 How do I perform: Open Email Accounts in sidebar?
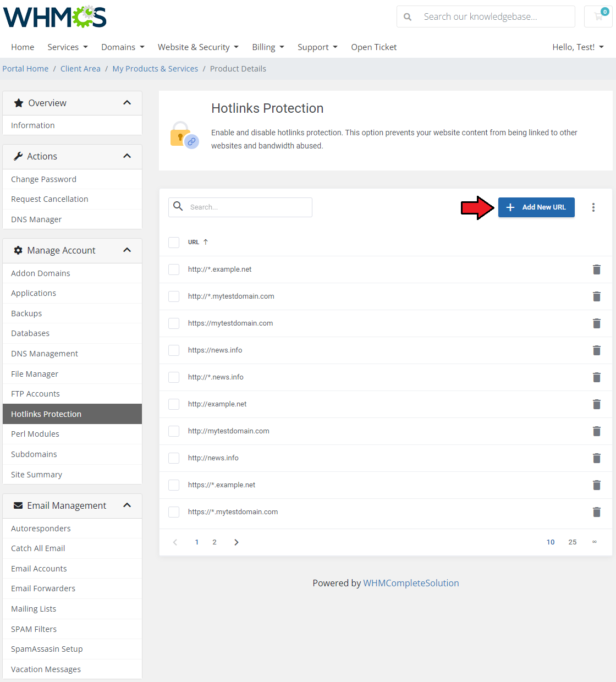[x=72, y=569]
